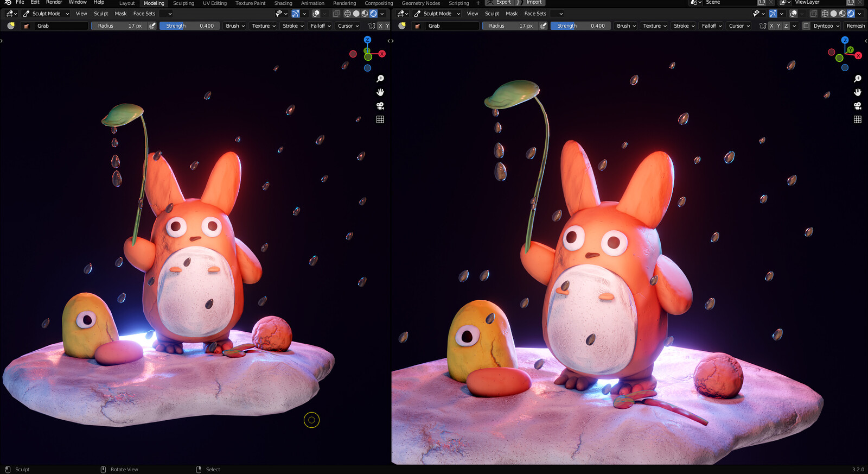Expand Stroke dropdown in right viewport
This screenshot has width=868, height=474.
click(684, 26)
